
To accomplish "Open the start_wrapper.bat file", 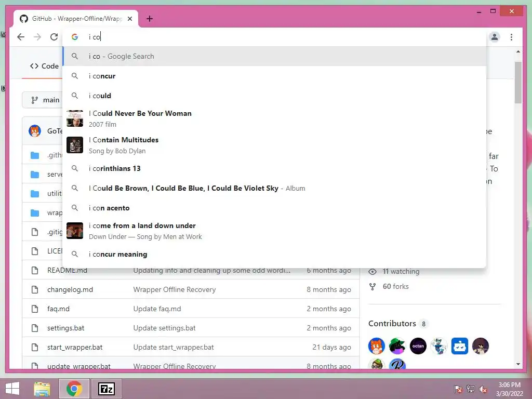I will [x=75, y=347].
